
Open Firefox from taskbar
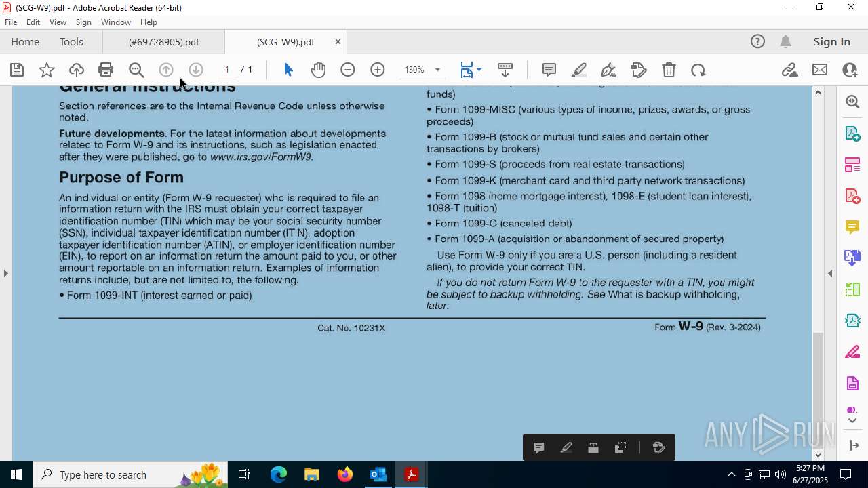click(x=345, y=474)
